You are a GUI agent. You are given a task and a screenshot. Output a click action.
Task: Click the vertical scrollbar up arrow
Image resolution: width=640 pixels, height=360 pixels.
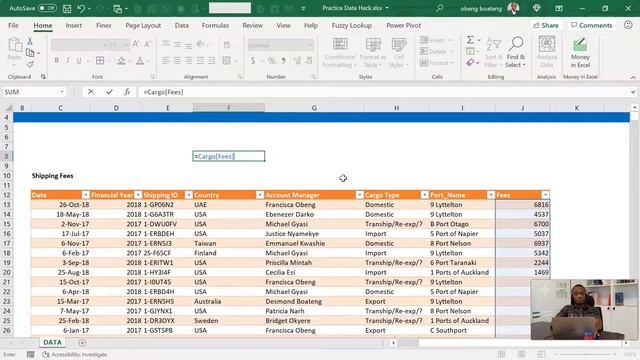point(634,107)
